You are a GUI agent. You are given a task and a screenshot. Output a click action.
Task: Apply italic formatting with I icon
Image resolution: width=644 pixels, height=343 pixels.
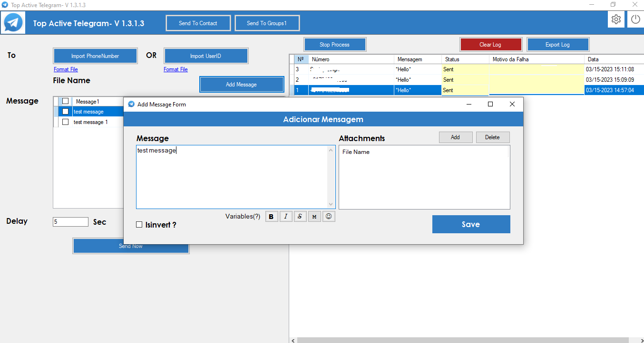click(x=286, y=217)
